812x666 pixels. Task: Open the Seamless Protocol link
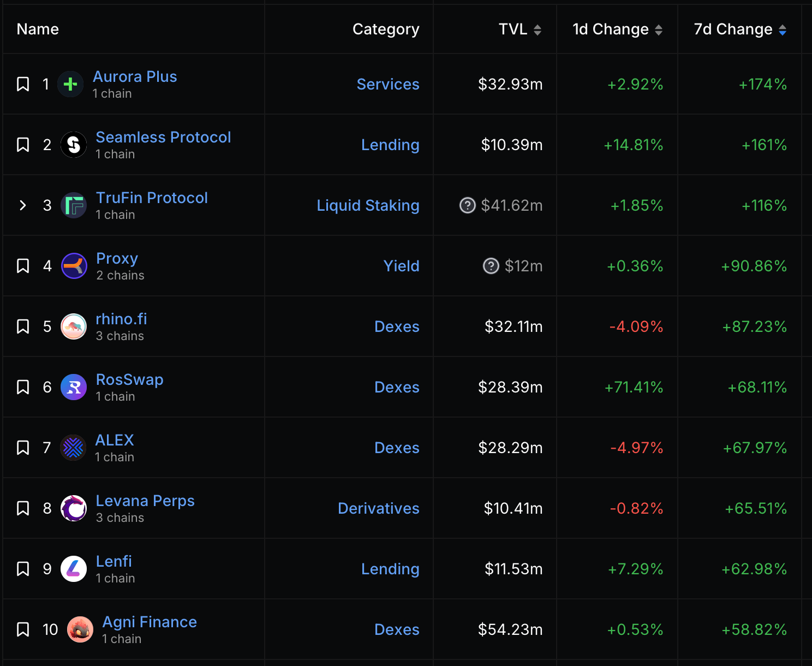[163, 137]
